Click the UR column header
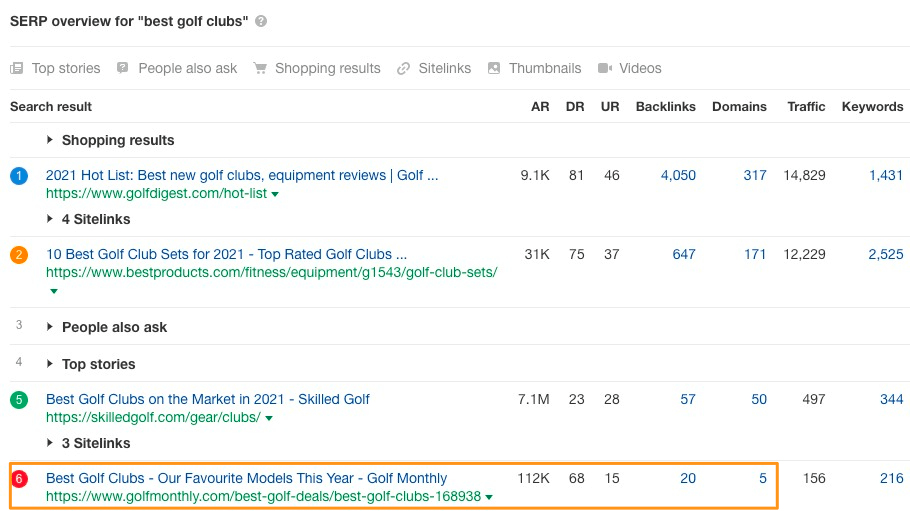This screenshot has width=910, height=511. pyautogui.click(x=610, y=107)
